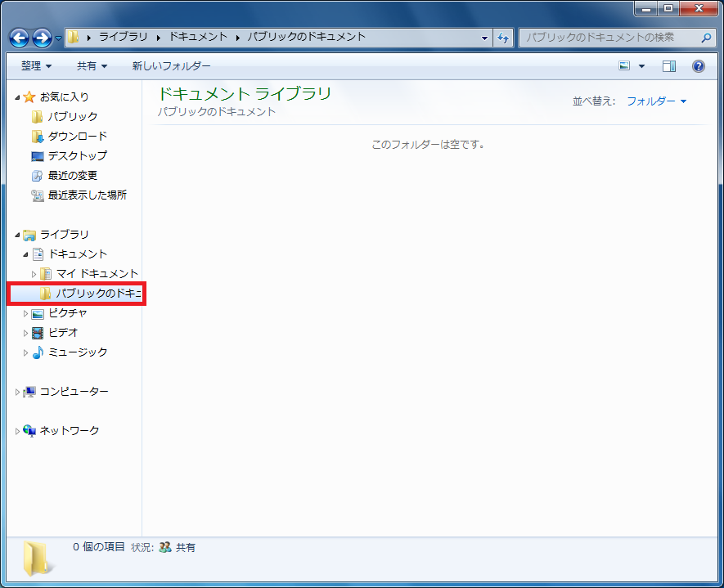Image resolution: width=724 pixels, height=588 pixels.
Task: Open the view options dropdown arrow
Action: coord(642,66)
